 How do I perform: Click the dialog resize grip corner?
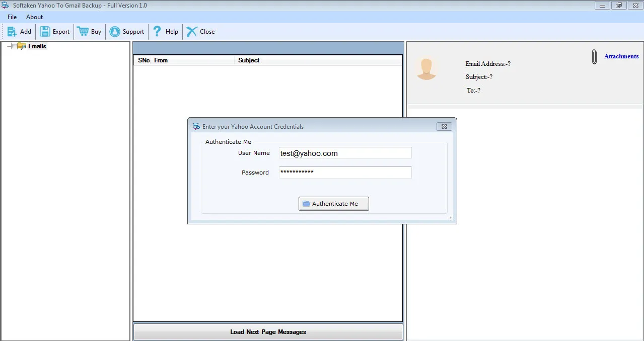(451, 218)
